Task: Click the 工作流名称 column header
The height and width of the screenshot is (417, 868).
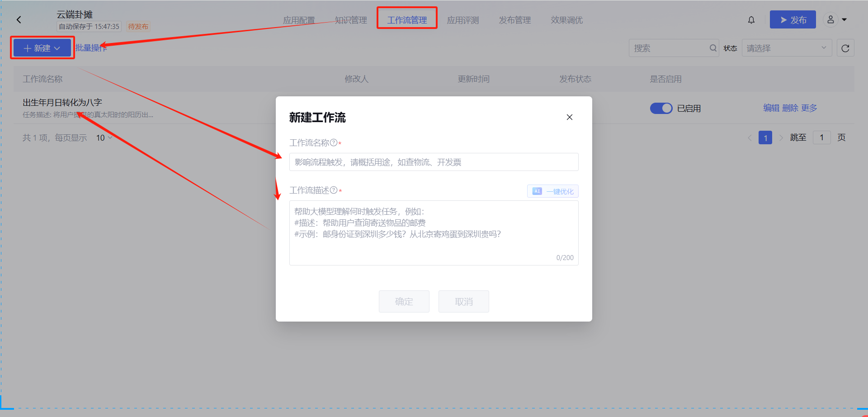Action: 43,79
